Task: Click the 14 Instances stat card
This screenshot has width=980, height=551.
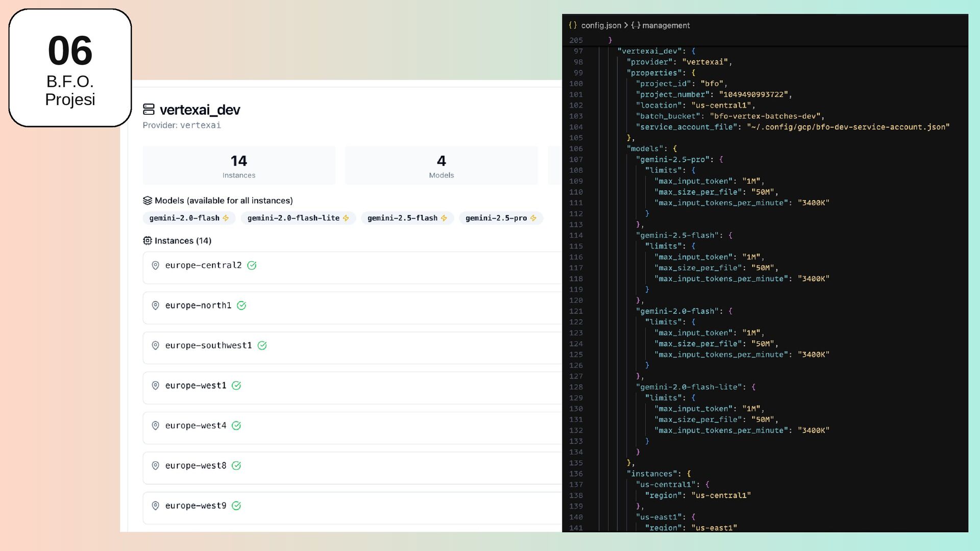Action: (239, 166)
